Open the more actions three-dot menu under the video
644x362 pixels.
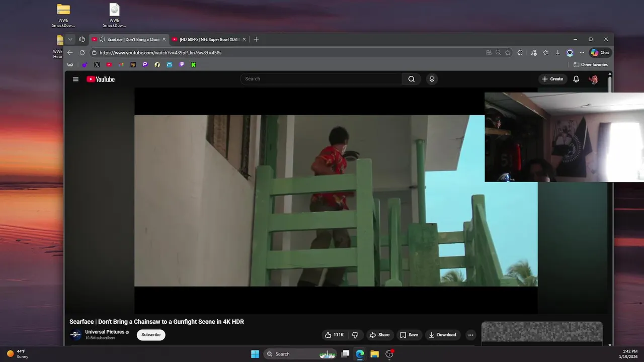pos(470,335)
